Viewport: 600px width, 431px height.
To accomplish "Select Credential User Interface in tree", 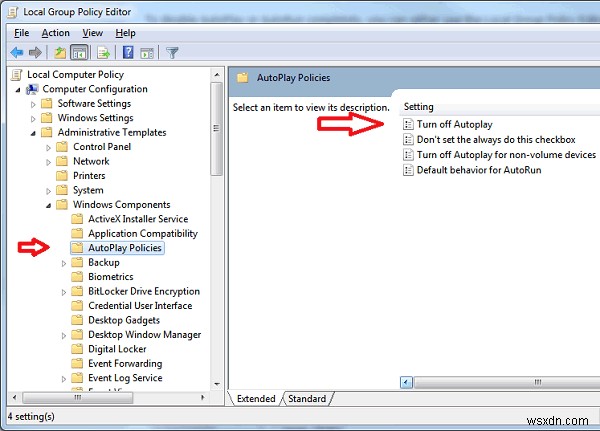I will point(140,305).
